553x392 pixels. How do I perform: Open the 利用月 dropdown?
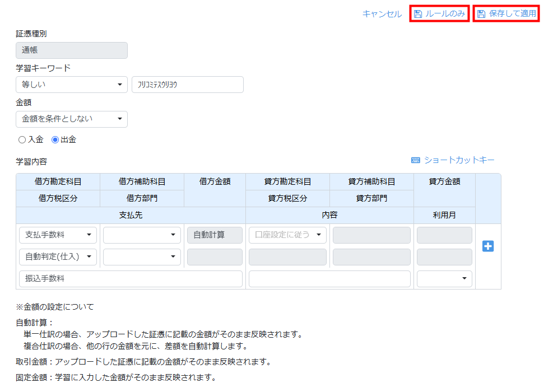point(444,279)
